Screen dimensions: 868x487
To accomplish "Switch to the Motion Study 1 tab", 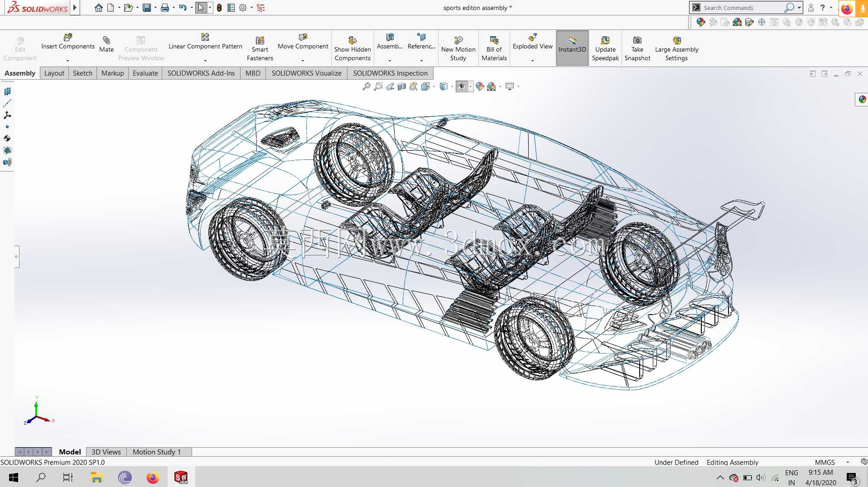I will [x=157, y=452].
